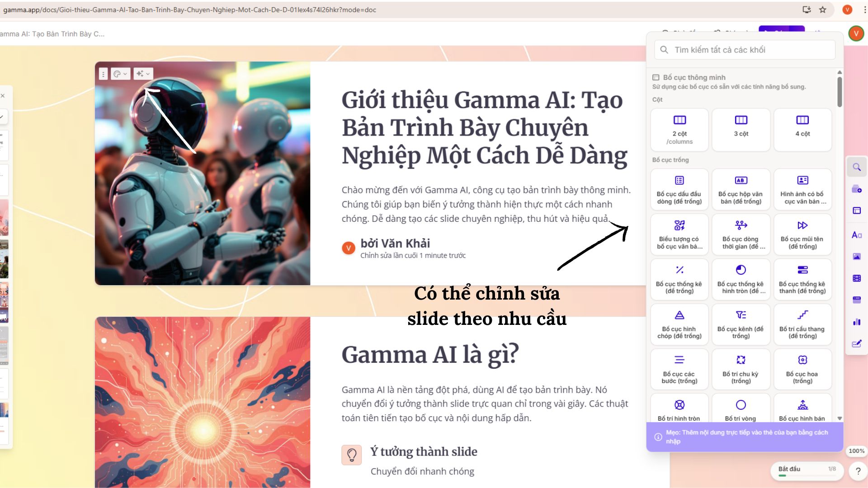
Task: Choose Biểu tượng có bố cục văn bản
Action: pos(679,235)
